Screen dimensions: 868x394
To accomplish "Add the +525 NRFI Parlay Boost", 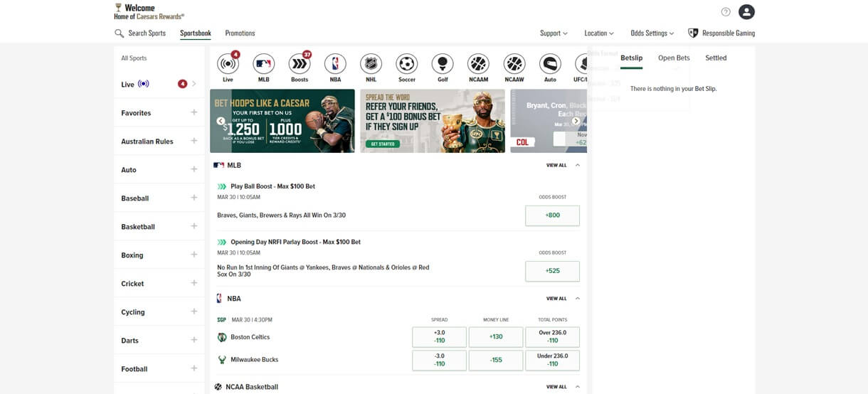I will click(x=552, y=271).
